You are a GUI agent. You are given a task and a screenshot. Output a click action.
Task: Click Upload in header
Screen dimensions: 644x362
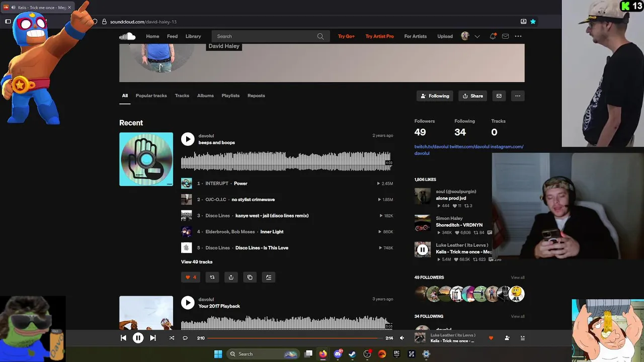point(445,36)
